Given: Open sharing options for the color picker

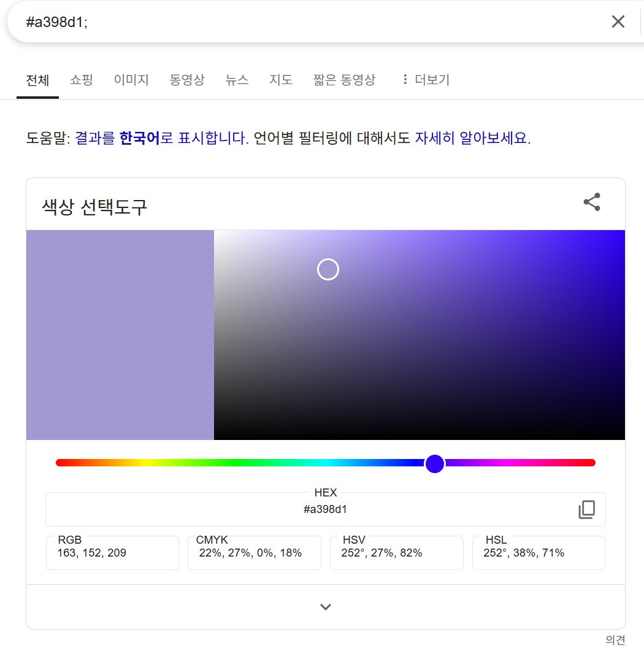Looking at the screenshot, I should [x=591, y=201].
